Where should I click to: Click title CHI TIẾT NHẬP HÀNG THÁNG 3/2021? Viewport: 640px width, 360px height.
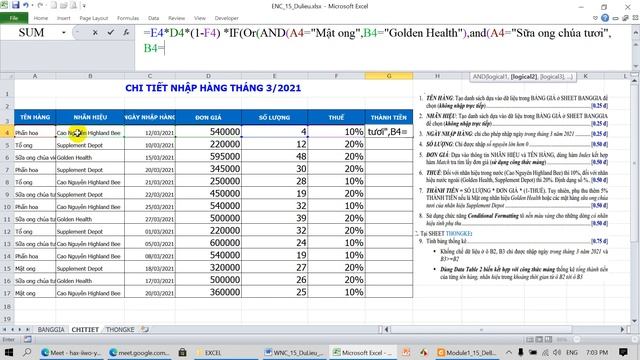pyautogui.click(x=213, y=88)
